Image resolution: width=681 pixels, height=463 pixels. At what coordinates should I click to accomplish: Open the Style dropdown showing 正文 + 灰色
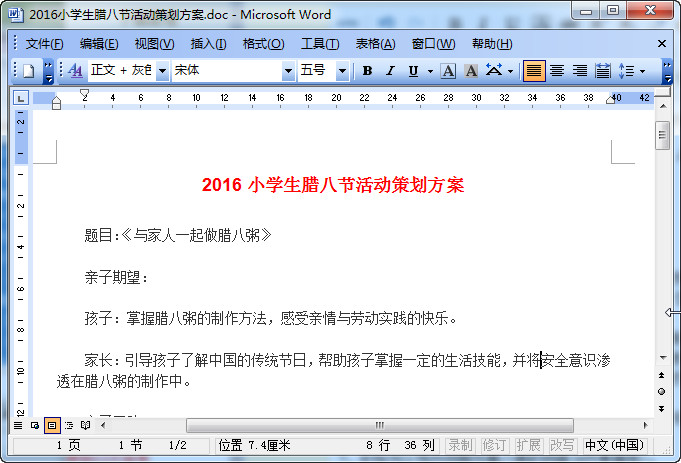pyautogui.click(x=162, y=70)
